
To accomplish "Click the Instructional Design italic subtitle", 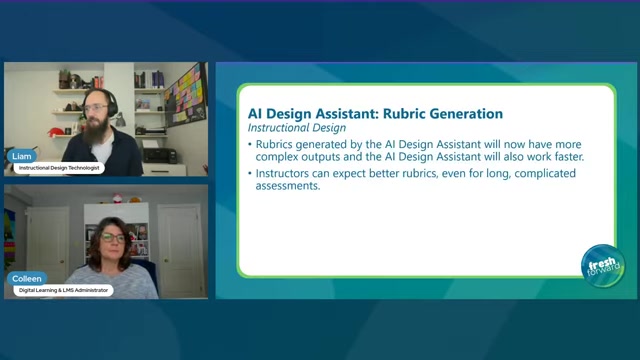I will point(297,128).
